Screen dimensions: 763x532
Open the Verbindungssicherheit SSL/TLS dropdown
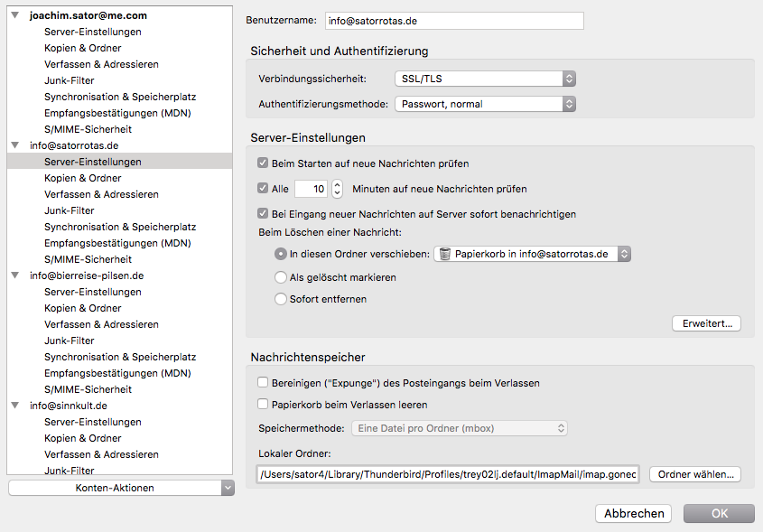[x=485, y=79]
